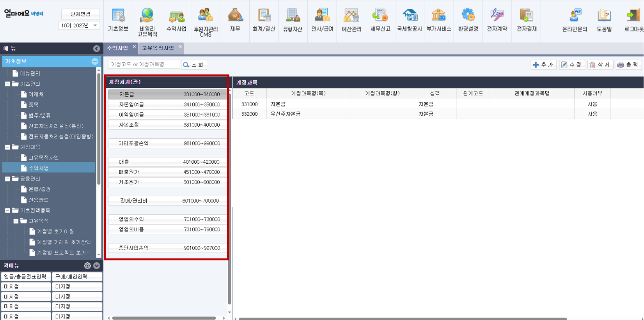Click the 추가 add button

(543, 65)
